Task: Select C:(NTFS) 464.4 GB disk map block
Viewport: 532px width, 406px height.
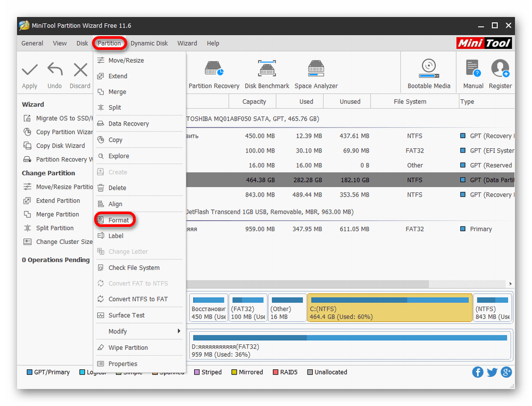Action: pos(389,308)
